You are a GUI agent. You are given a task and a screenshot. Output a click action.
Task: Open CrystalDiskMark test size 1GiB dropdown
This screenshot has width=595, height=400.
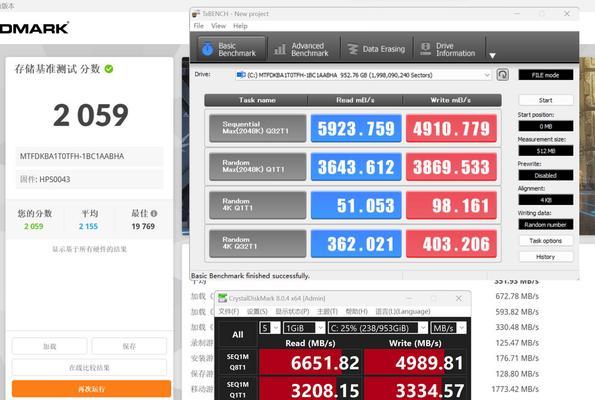304,328
